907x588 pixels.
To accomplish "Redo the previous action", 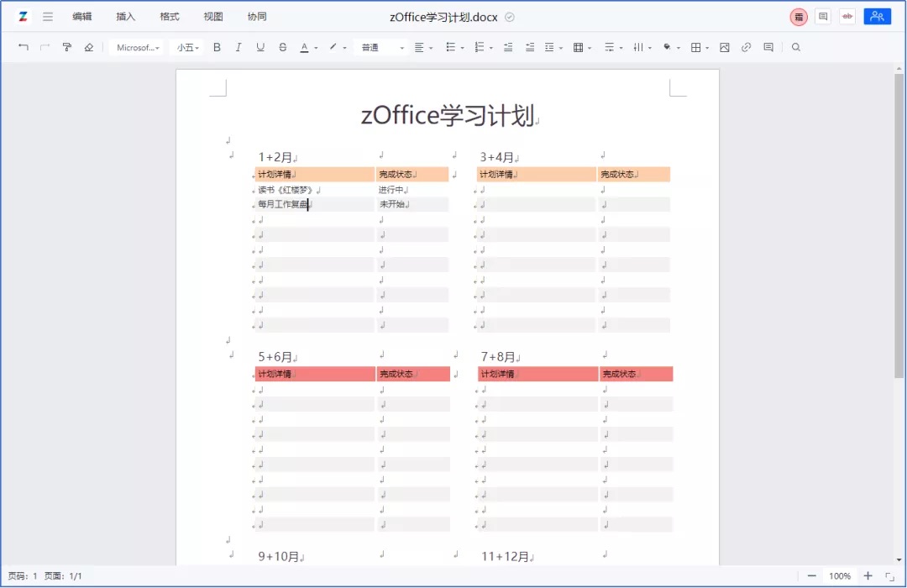I will [x=45, y=47].
